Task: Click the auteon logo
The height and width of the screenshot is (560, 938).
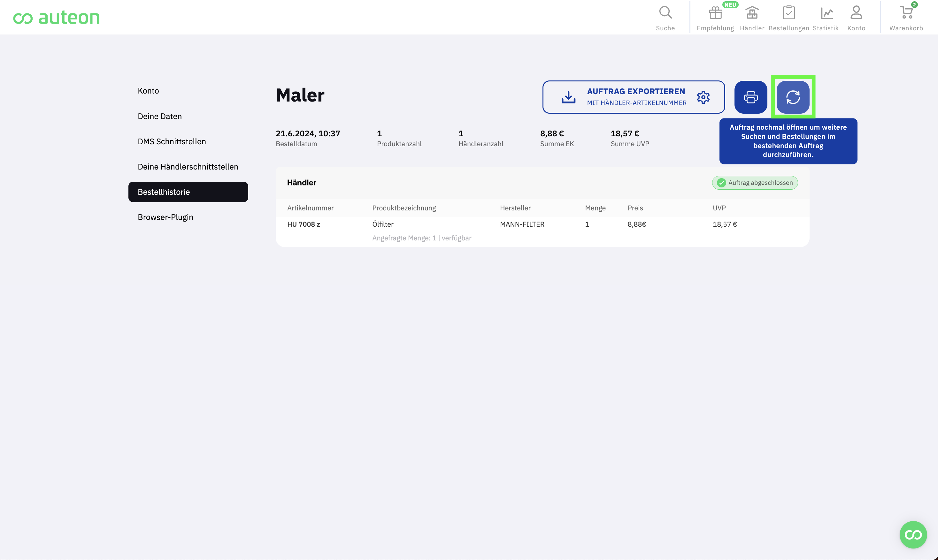Action: pos(57,17)
